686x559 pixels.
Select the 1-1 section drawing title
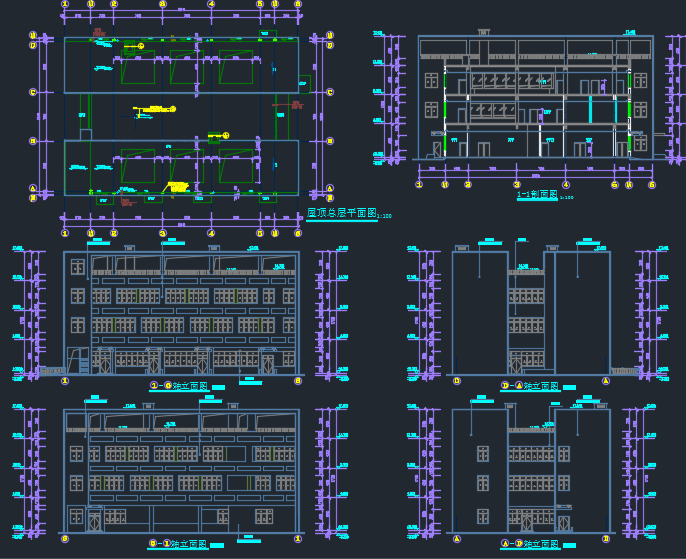(x=537, y=196)
